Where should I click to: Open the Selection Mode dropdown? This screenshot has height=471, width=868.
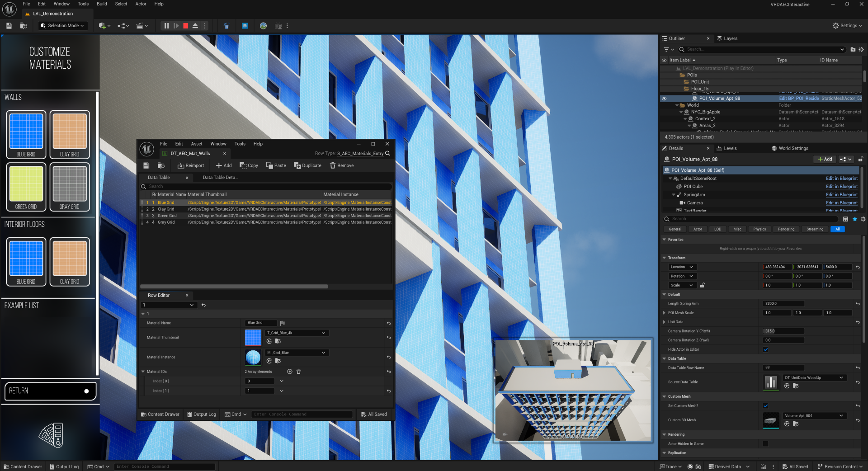click(62, 26)
